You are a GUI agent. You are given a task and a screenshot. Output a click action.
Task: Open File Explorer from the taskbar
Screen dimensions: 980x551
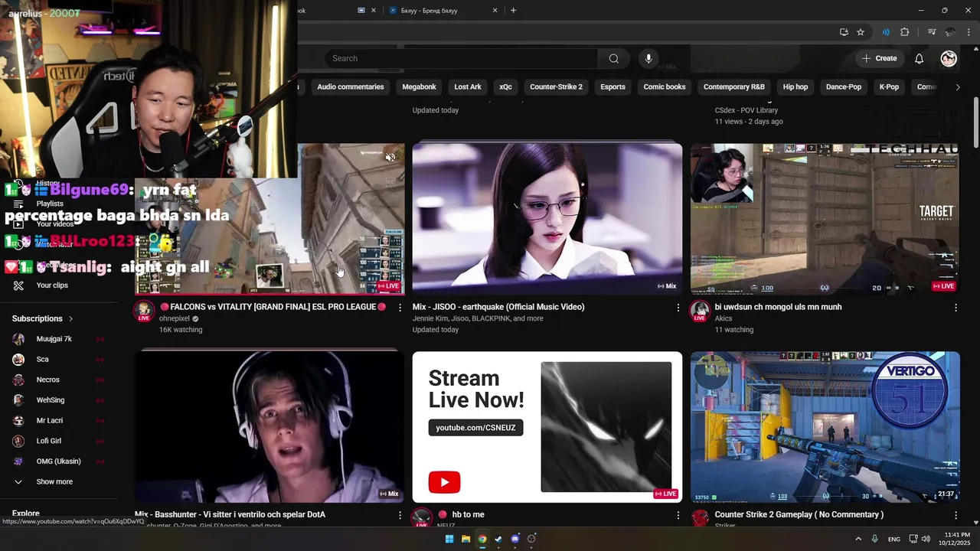(465, 539)
